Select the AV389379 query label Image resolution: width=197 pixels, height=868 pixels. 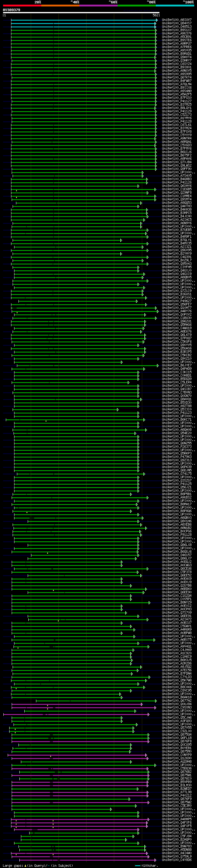tap(11, 10)
